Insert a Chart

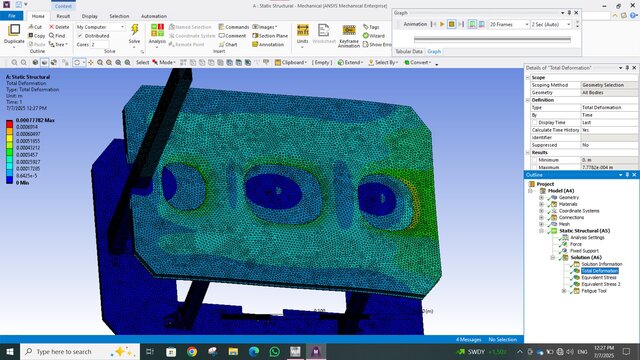point(228,44)
